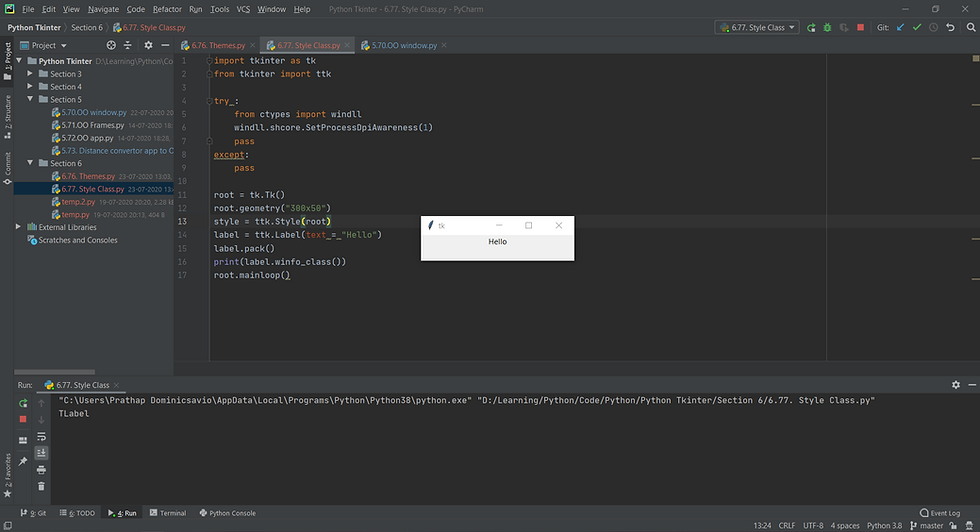This screenshot has width=980, height=532.
Task: Open the Favorites side tool window
Action: (8, 475)
